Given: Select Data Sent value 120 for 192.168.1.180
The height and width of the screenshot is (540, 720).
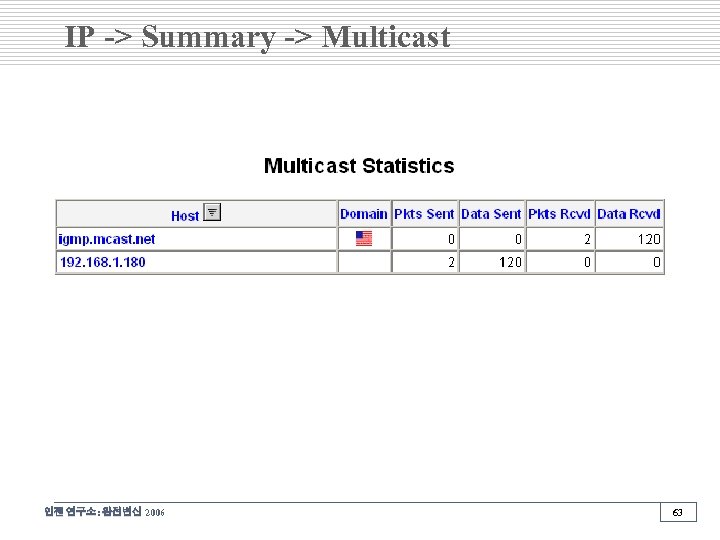Looking at the screenshot, I should tap(510, 262).
